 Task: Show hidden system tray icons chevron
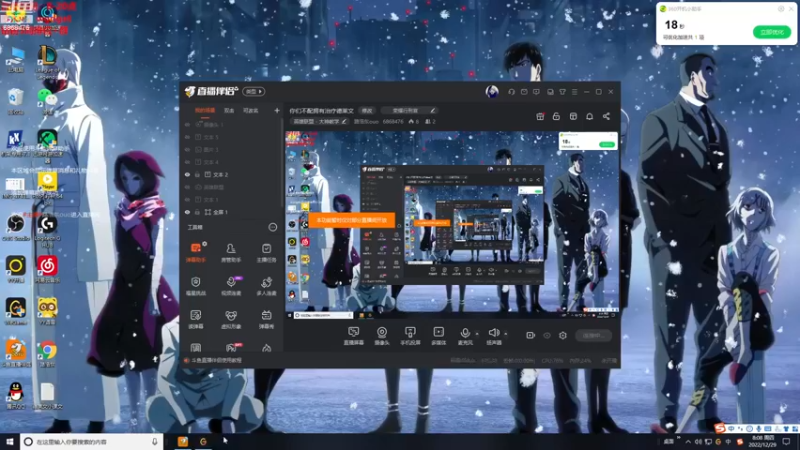(x=688, y=442)
